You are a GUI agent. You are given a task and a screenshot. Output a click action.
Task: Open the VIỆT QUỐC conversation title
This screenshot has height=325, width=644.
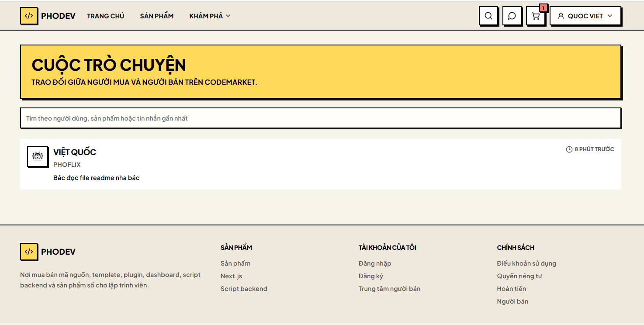coord(75,152)
